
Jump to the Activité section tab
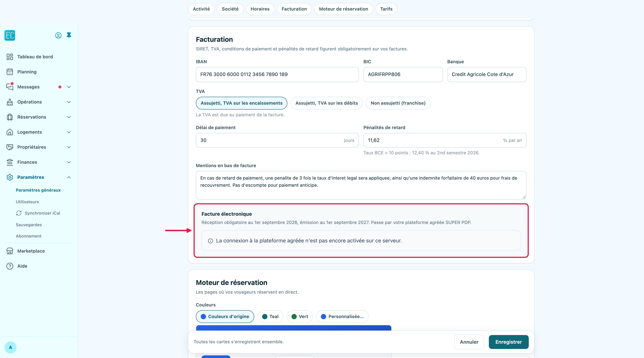(x=201, y=9)
